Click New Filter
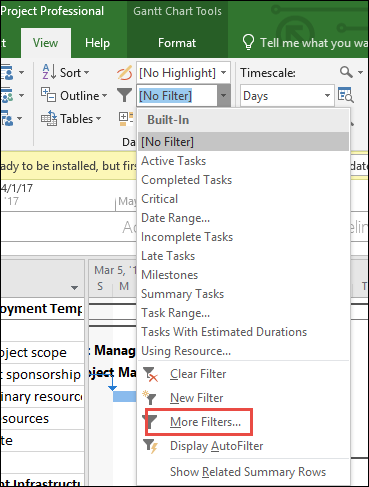Viewport: 369px width, 487px height. click(197, 398)
